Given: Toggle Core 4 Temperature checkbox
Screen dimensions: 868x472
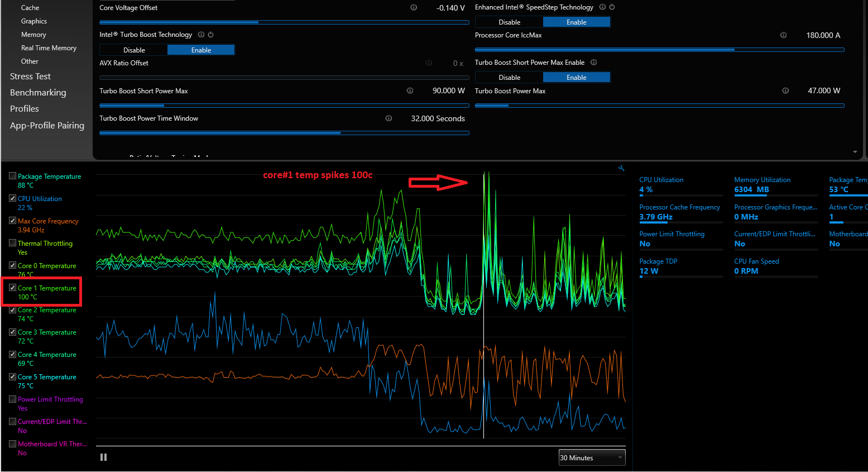Looking at the screenshot, I should (12, 354).
